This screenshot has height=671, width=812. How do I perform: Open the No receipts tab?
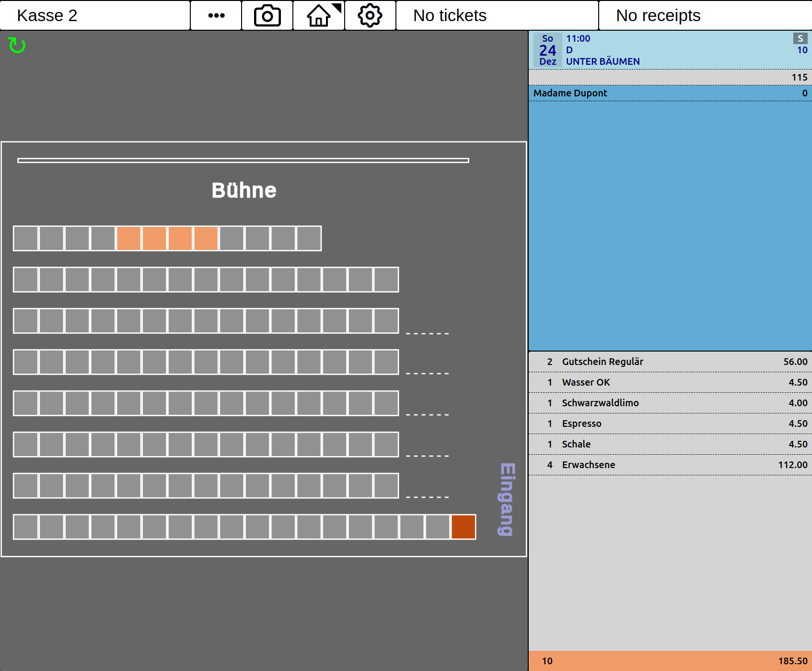pyautogui.click(x=705, y=15)
